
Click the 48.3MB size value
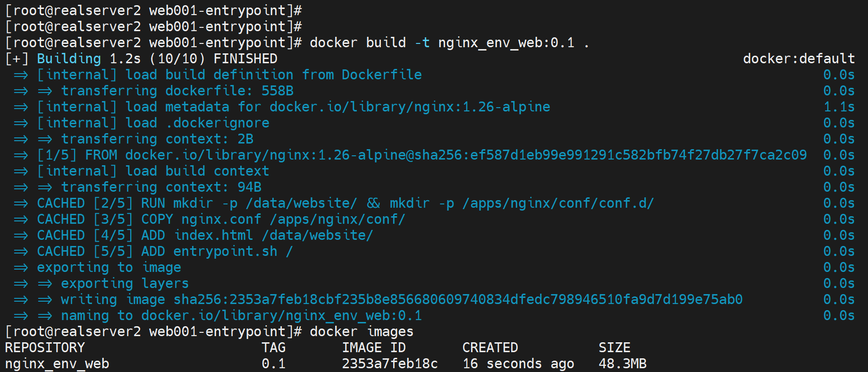click(623, 364)
